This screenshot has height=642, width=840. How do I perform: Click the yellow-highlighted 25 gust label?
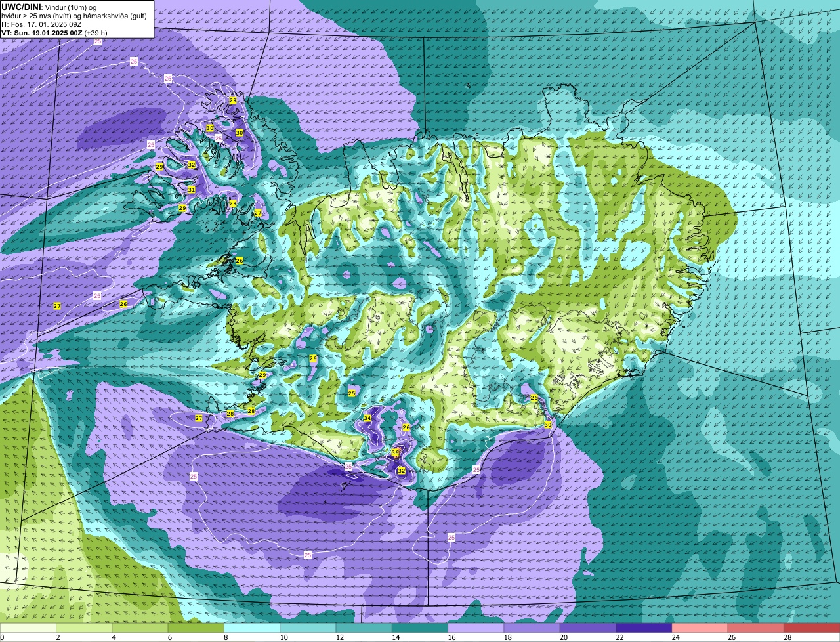click(352, 393)
